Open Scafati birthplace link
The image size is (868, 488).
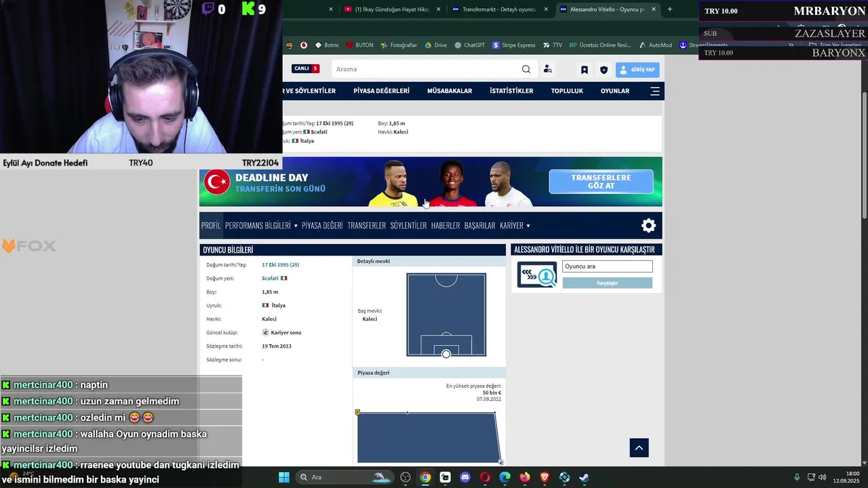(x=270, y=279)
